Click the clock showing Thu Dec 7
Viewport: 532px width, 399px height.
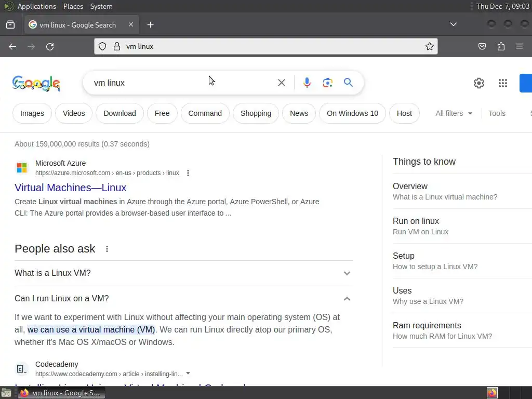[x=502, y=6]
